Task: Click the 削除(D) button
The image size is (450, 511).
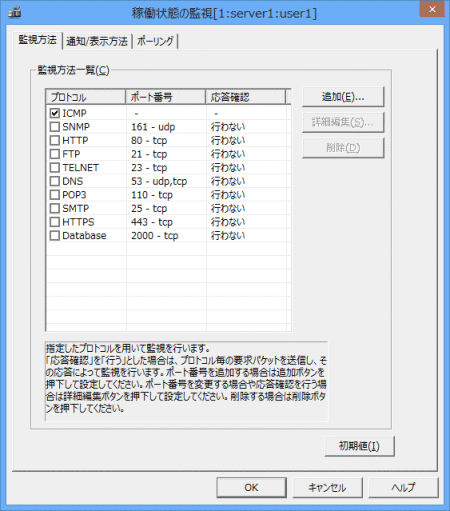Action: [343, 148]
